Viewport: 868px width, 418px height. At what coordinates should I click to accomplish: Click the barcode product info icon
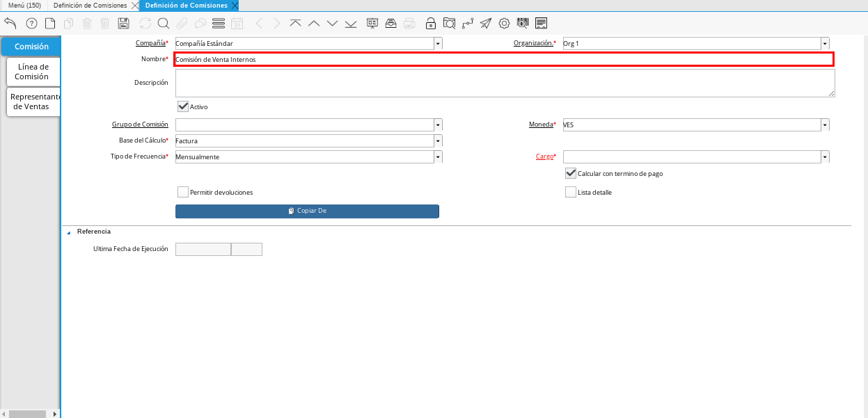[x=523, y=23]
